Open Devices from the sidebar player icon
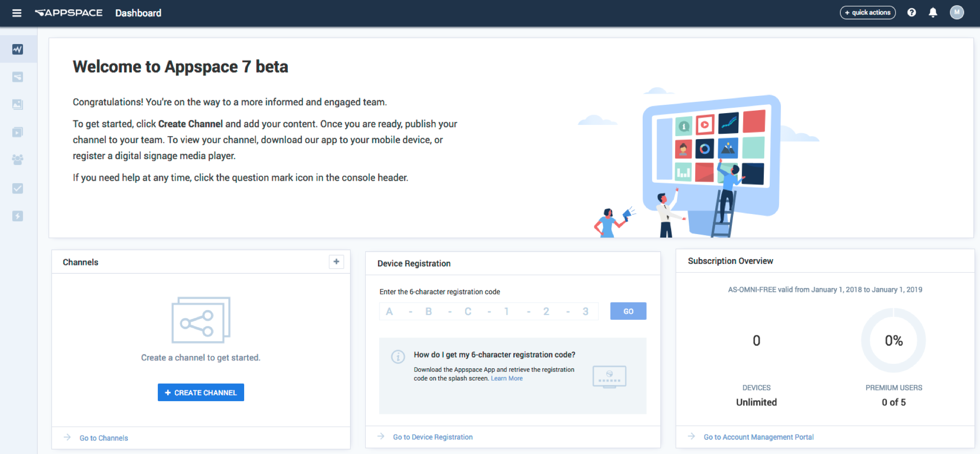 18,132
